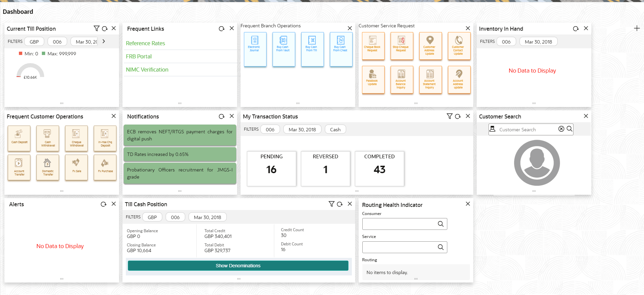Toggle GBP filter in Till Cash Position
Image resolution: width=644 pixels, height=295 pixels.
point(152,217)
